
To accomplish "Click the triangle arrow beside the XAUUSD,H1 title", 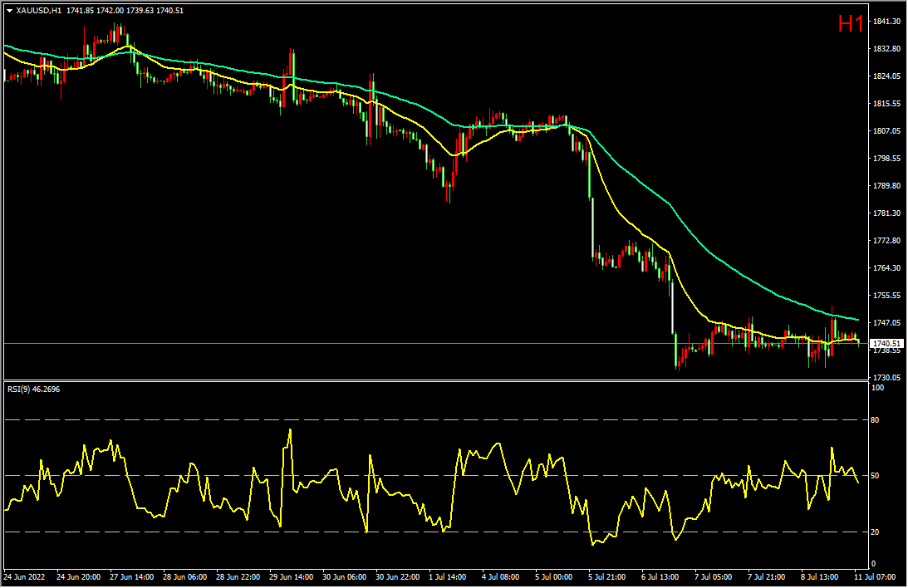I will pyautogui.click(x=9, y=11).
